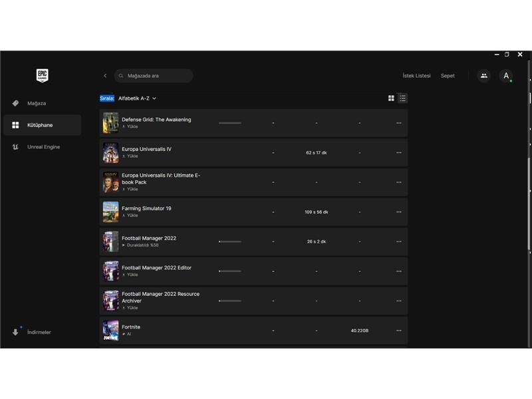Select the Fortnite title text
This screenshot has width=532, height=399.
pyautogui.click(x=131, y=327)
